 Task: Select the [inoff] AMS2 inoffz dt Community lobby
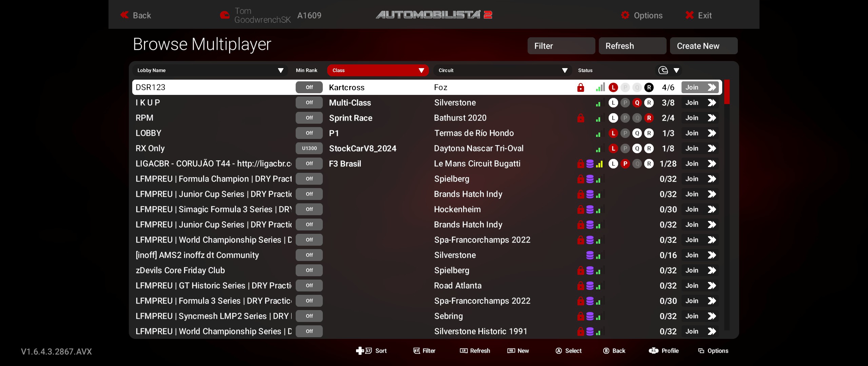[x=197, y=255]
